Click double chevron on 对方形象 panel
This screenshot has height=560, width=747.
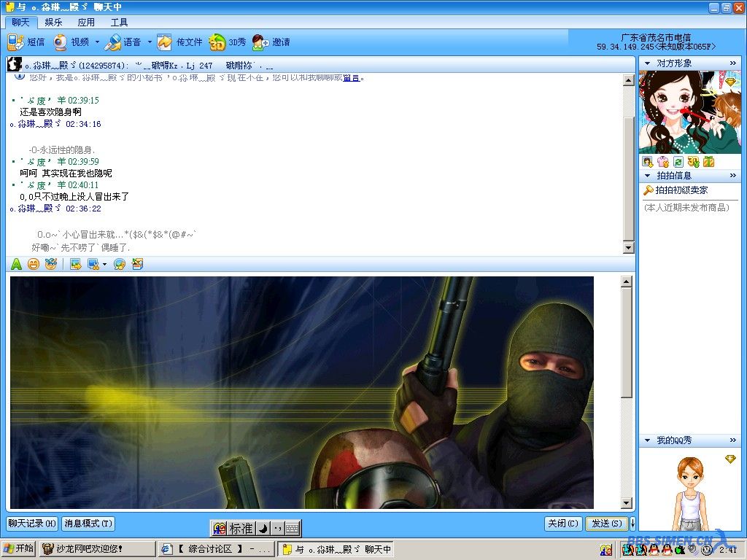point(732,63)
